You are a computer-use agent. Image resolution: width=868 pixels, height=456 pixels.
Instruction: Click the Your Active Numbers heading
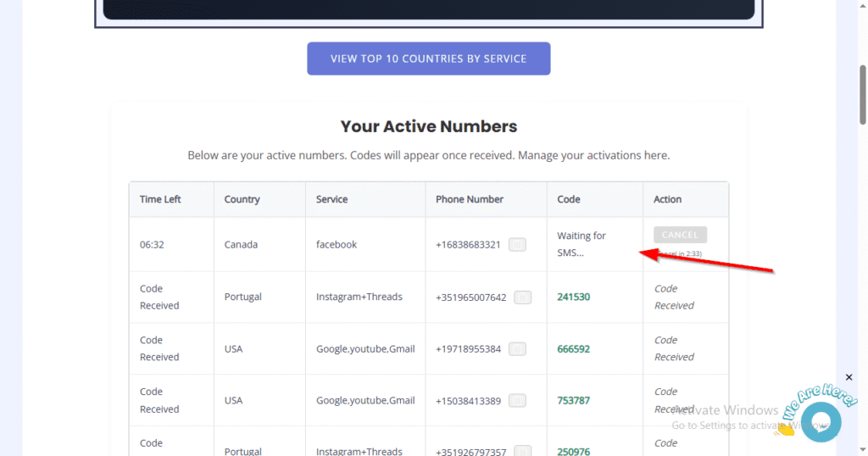(x=429, y=126)
